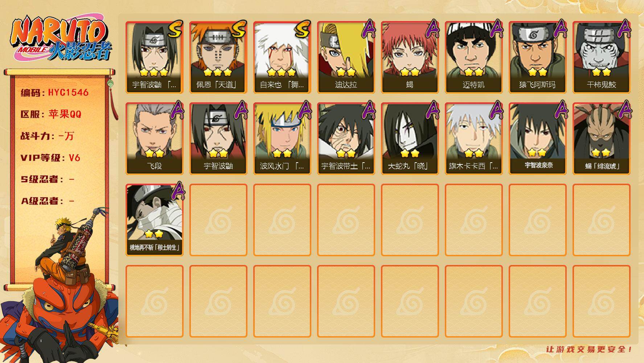Open the 蝎「绯流琥」 card
The height and width of the screenshot is (363, 644).
(x=601, y=139)
